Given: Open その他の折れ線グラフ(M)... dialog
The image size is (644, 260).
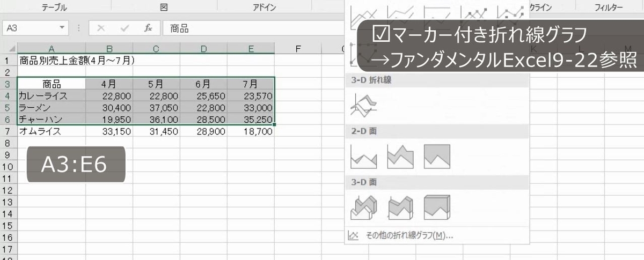Looking at the screenshot, I should click(x=409, y=235).
